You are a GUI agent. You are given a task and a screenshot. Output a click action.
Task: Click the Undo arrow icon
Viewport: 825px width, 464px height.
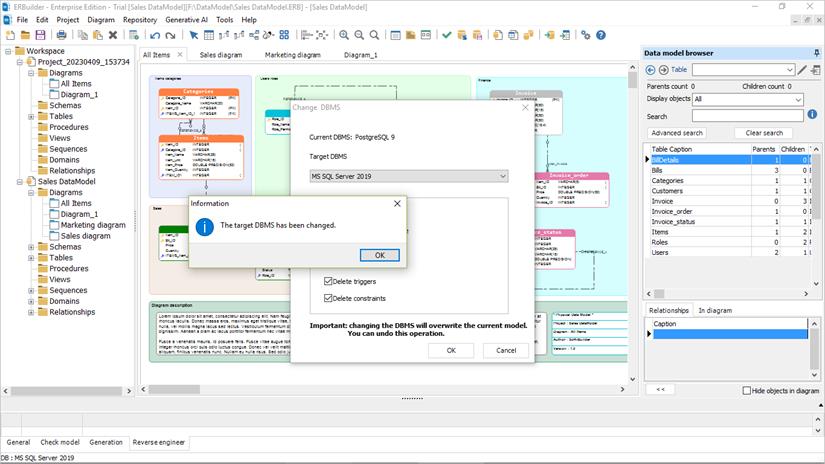155,35
